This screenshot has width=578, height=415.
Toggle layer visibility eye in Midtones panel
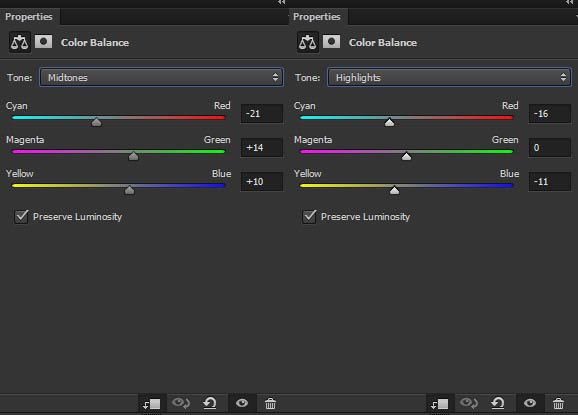point(242,403)
